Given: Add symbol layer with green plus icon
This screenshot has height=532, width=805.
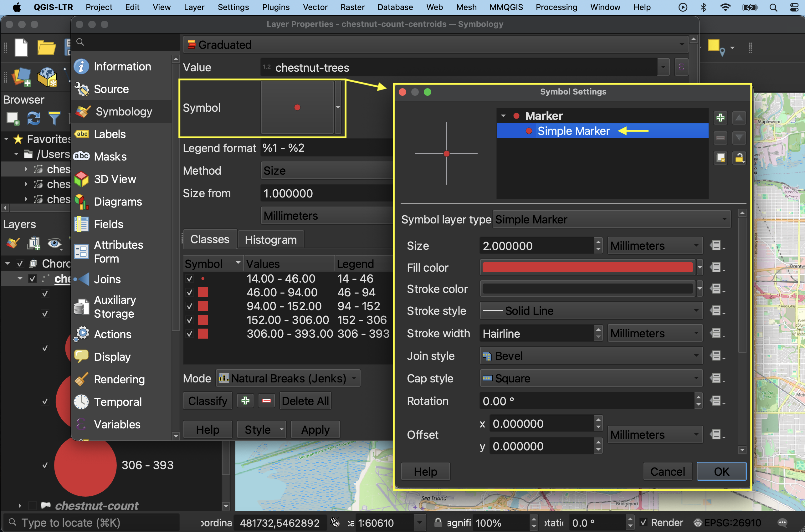Looking at the screenshot, I should click(720, 118).
